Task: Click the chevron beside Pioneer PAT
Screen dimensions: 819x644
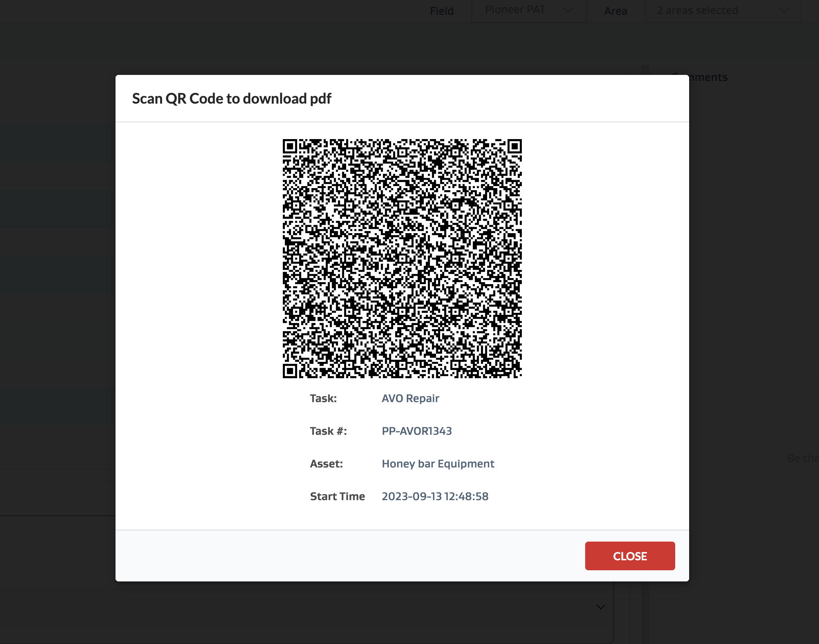Action: [x=568, y=10]
